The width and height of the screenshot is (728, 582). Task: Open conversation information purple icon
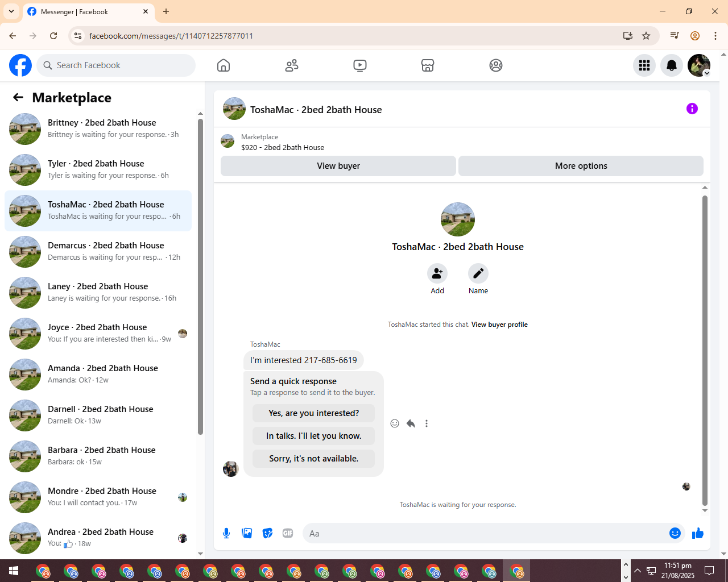pyautogui.click(x=692, y=109)
